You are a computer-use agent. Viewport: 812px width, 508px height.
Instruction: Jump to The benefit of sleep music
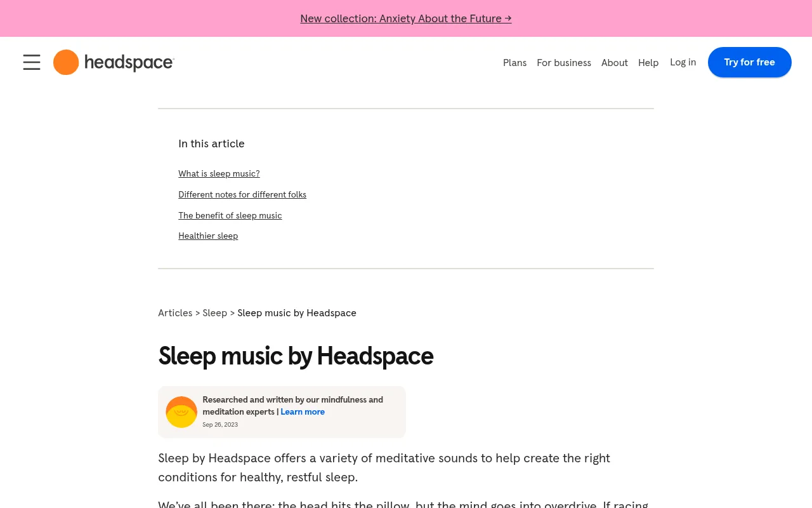coord(230,216)
